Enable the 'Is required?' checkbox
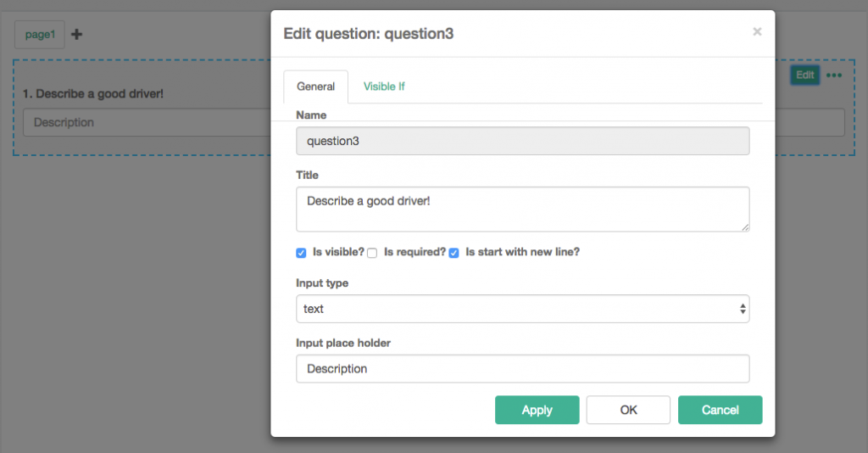868x453 pixels. [x=372, y=253]
